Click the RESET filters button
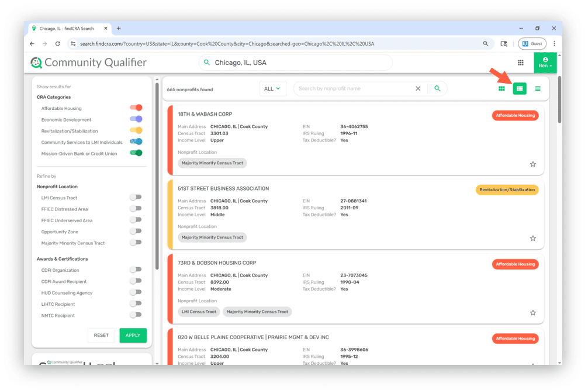 point(101,335)
